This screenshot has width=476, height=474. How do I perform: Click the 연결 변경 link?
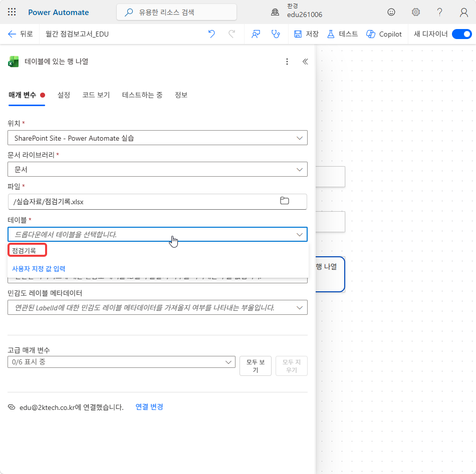tap(149, 406)
